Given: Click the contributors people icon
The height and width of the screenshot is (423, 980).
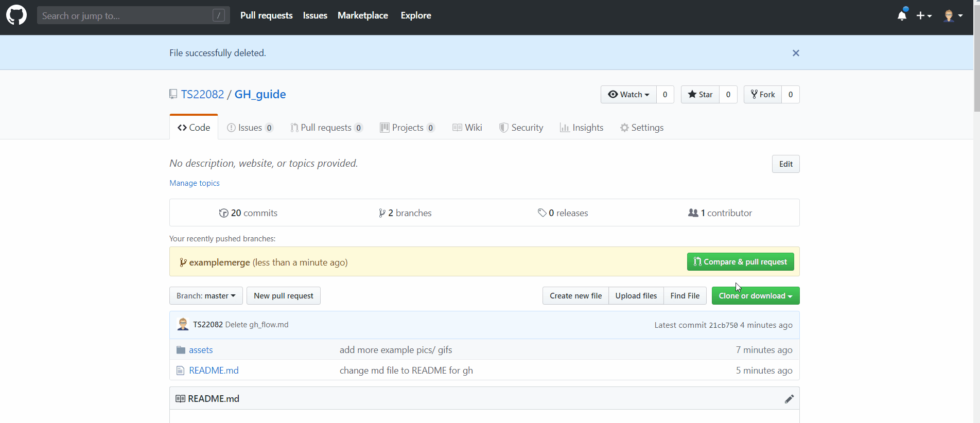Looking at the screenshot, I should pyautogui.click(x=693, y=213).
